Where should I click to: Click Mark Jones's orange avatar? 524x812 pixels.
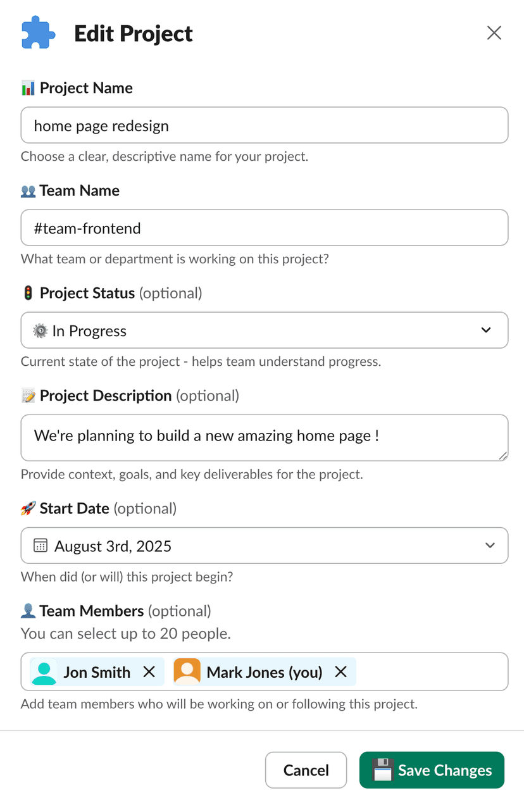tap(187, 671)
